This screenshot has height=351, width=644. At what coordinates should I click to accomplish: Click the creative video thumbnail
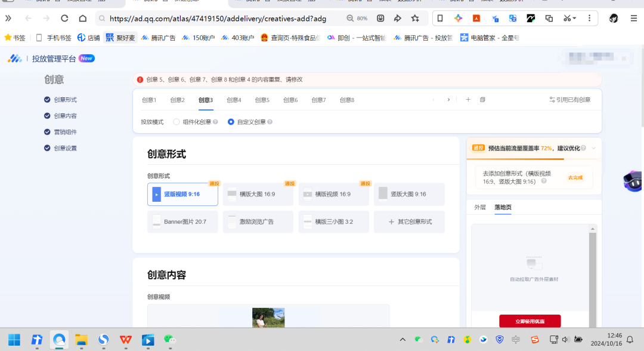coord(268,318)
